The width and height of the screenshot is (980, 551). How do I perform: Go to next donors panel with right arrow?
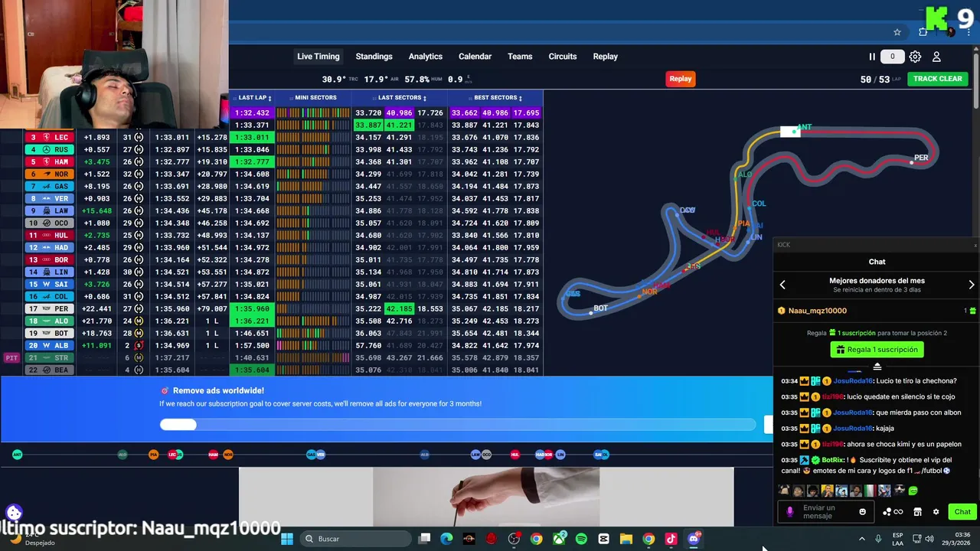point(971,285)
